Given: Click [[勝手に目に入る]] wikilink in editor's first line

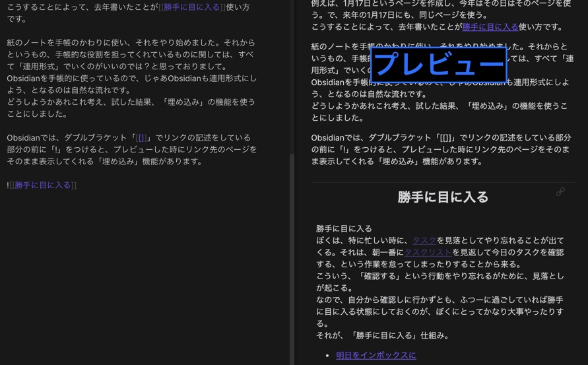Looking at the screenshot, I should pos(191,7).
